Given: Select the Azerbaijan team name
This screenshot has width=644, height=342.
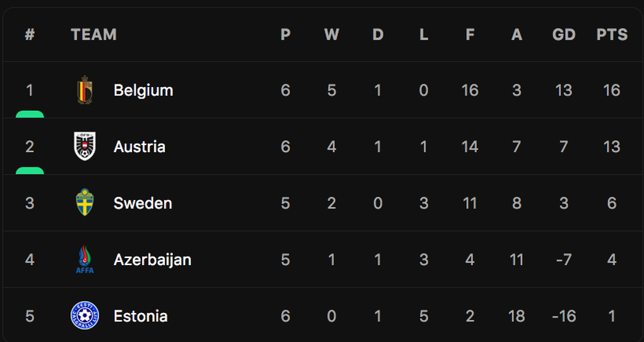Looking at the screenshot, I should [152, 260].
